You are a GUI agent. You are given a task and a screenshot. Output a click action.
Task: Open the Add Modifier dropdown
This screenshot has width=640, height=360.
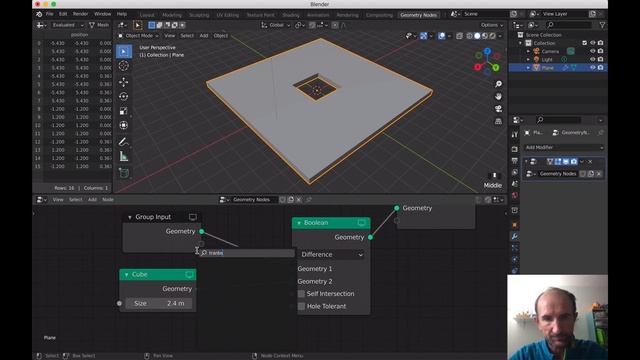(564, 147)
